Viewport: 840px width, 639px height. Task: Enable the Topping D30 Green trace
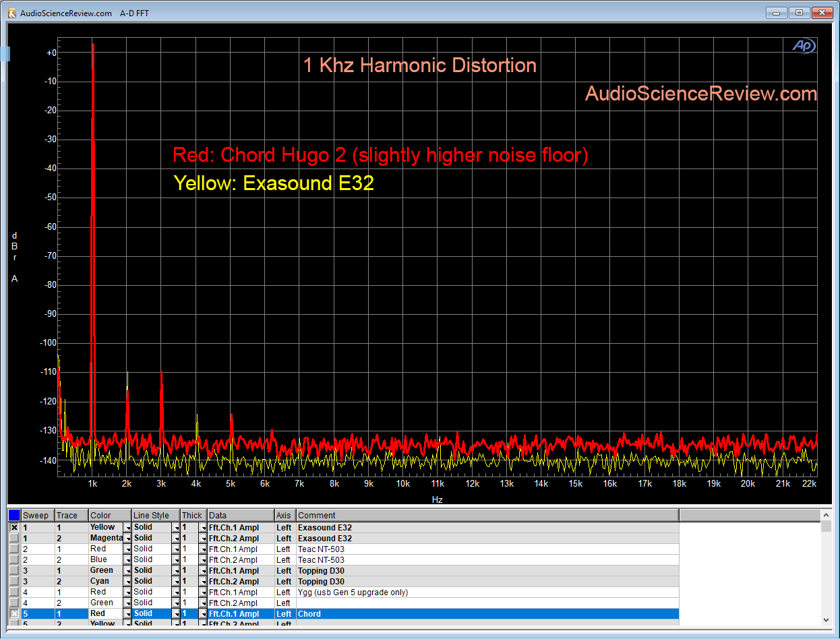(x=14, y=570)
